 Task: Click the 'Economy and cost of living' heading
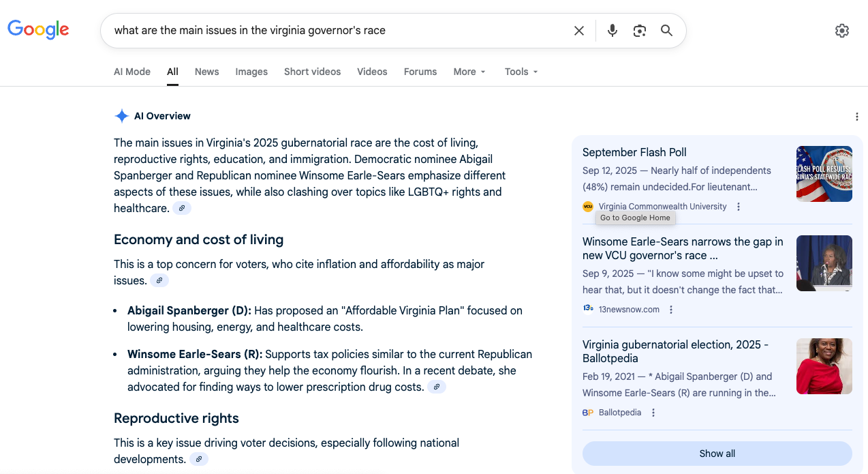pyautogui.click(x=198, y=240)
